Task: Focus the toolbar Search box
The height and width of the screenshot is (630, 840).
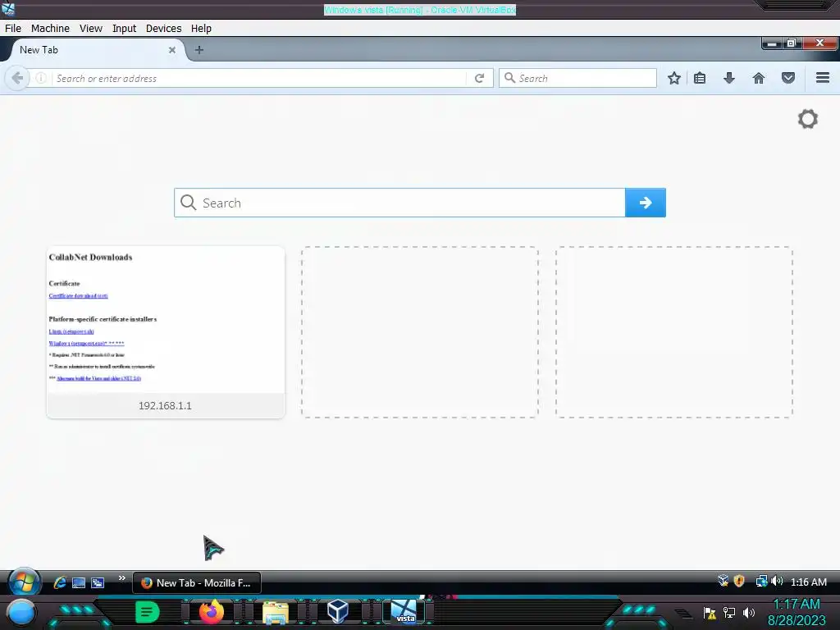Action: (577, 78)
